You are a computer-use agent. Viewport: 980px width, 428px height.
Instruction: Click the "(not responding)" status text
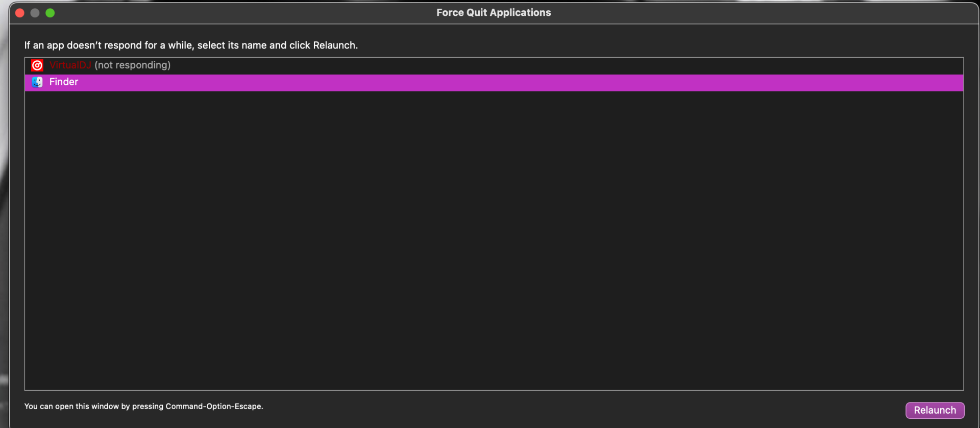coord(133,65)
